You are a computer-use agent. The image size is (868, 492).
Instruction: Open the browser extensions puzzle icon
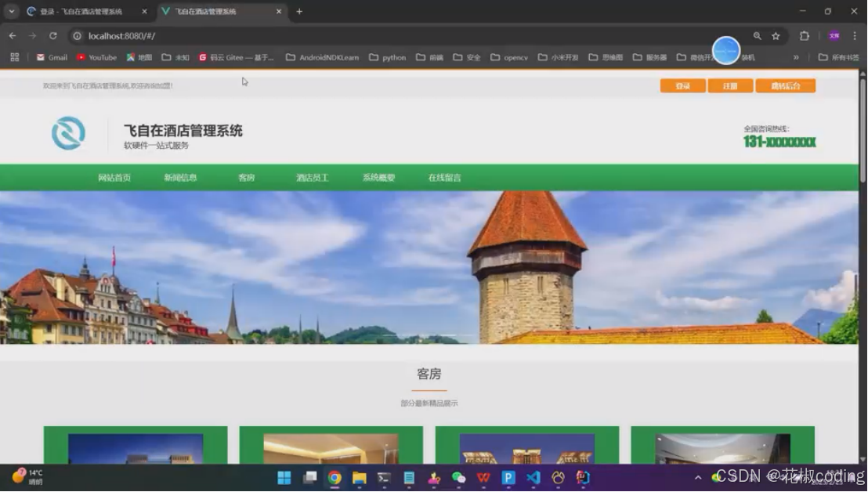point(804,35)
